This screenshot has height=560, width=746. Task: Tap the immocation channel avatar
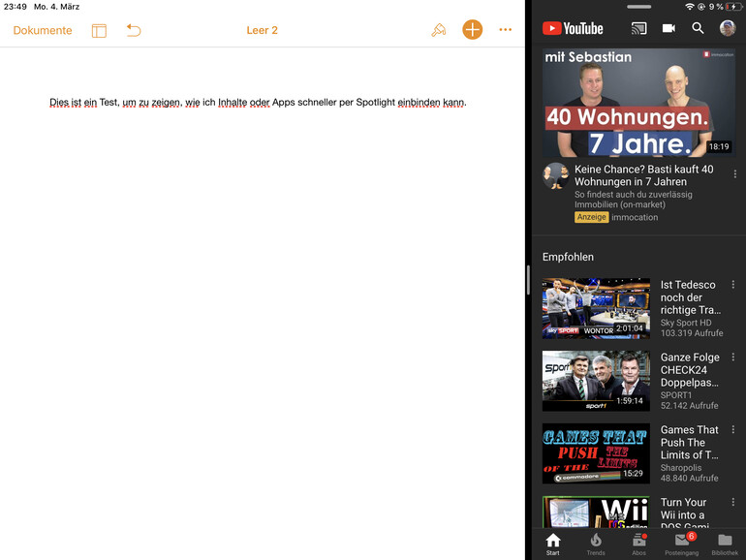(556, 175)
